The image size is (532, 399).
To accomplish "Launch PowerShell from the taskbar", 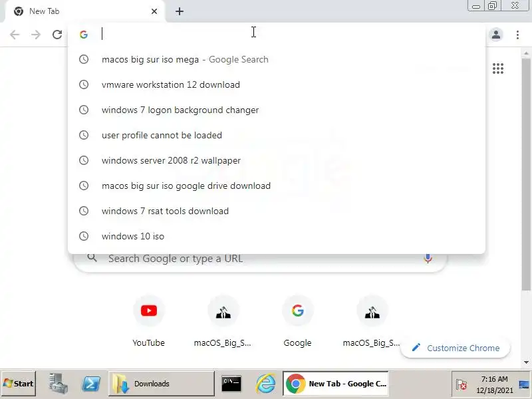I will coord(91,384).
